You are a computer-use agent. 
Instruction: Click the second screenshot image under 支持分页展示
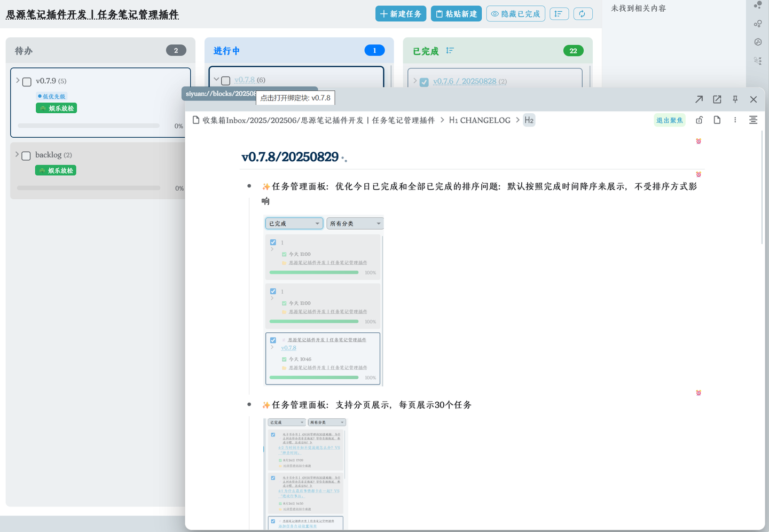(306, 474)
